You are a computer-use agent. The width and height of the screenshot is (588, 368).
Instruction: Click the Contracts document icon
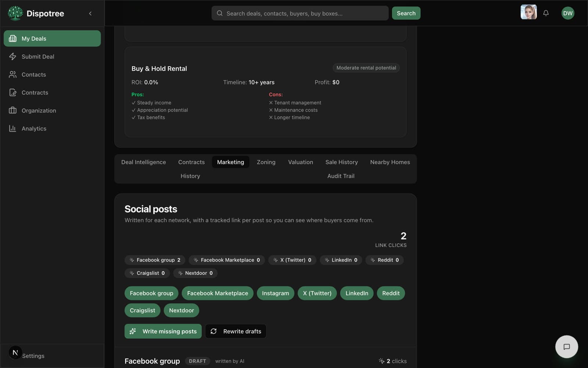(x=13, y=92)
